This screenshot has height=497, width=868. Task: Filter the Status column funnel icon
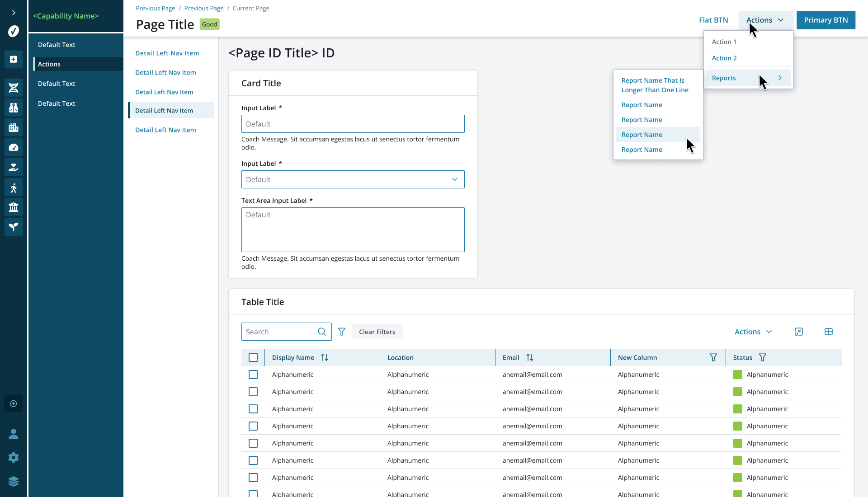coord(763,357)
